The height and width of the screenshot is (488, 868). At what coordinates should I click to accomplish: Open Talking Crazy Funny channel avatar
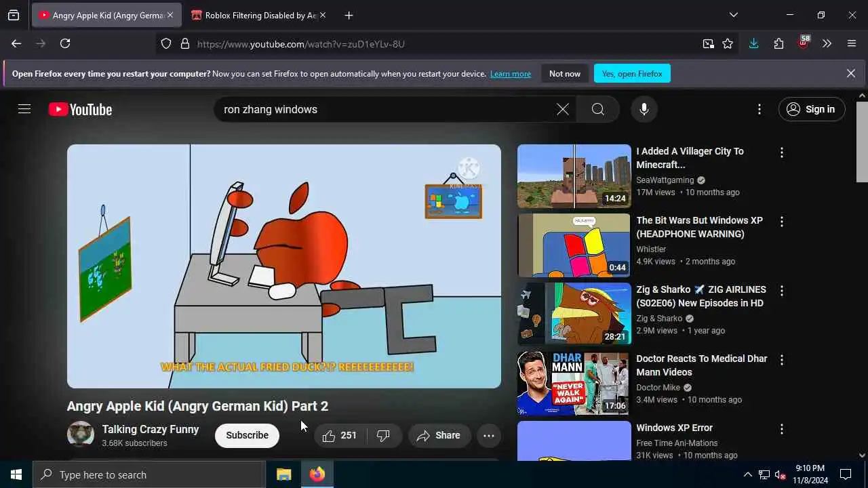(81, 435)
